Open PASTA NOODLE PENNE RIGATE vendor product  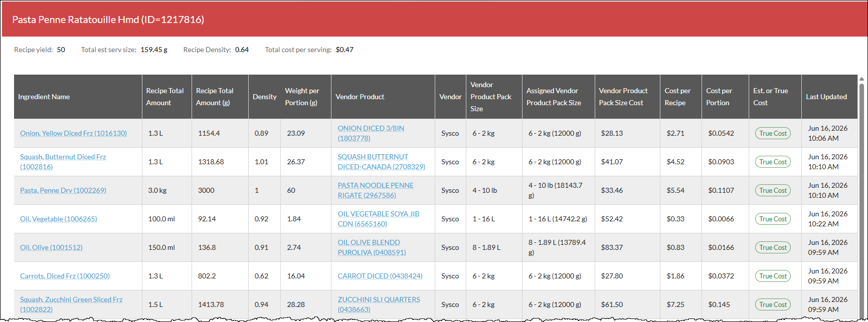tap(376, 190)
